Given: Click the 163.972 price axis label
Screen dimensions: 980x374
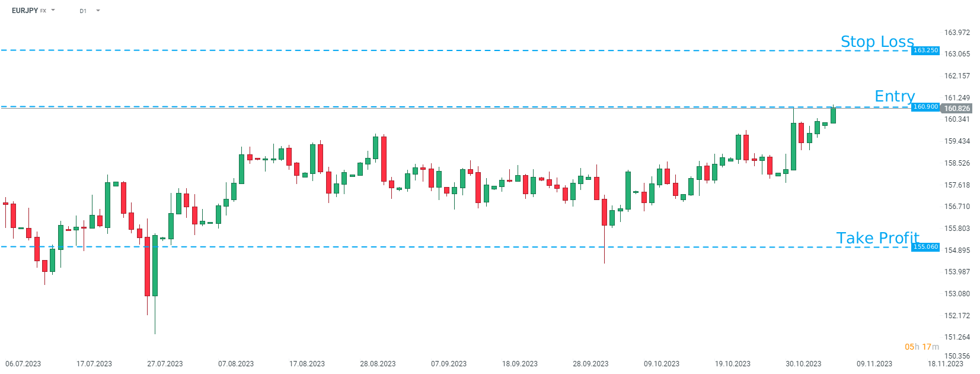Looking at the screenshot, I should click(957, 33).
